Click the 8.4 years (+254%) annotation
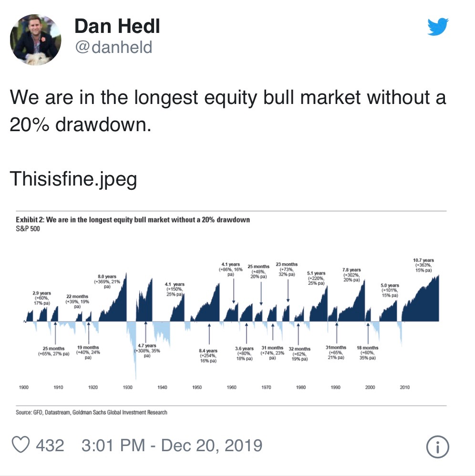Image resolution: width=475 pixels, height=476 pixels. tap(208, 356)
